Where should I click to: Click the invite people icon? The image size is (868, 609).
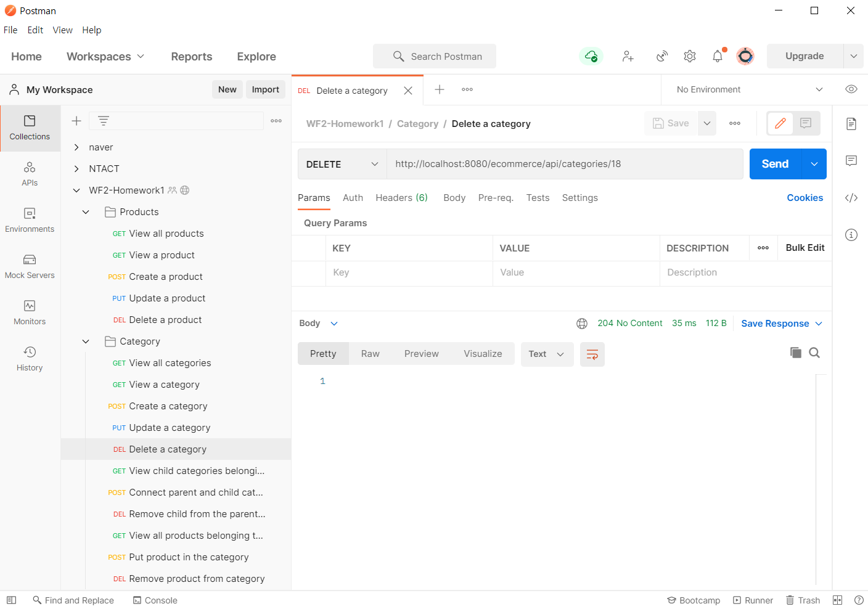(x=628, y=56)
